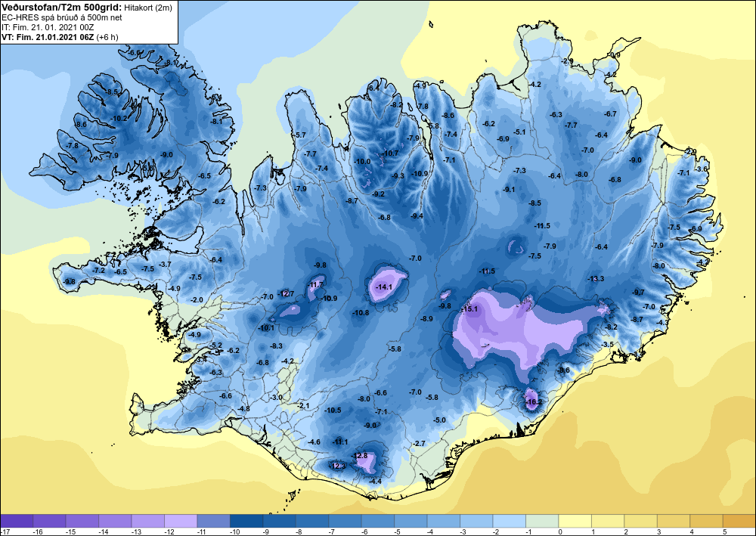The image size is (756, 536).
Task: Select the -15.1 temperature reading
Action: [469, 309]
